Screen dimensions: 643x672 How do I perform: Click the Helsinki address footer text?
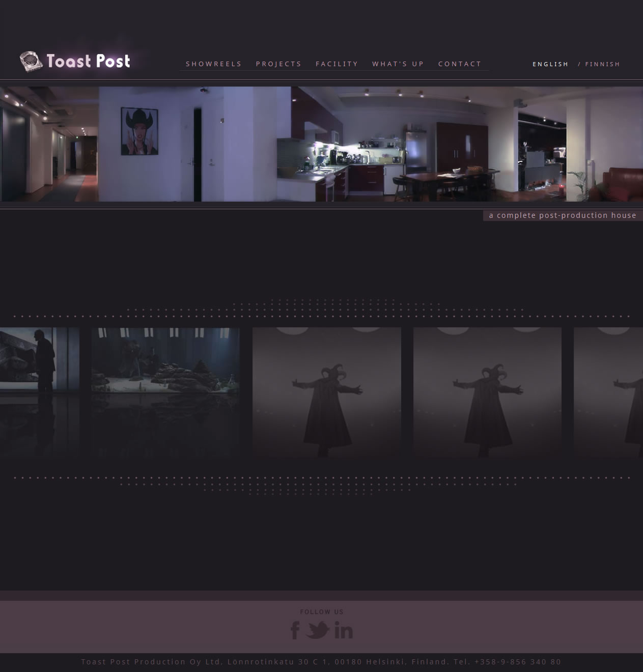tap(321, 662)
